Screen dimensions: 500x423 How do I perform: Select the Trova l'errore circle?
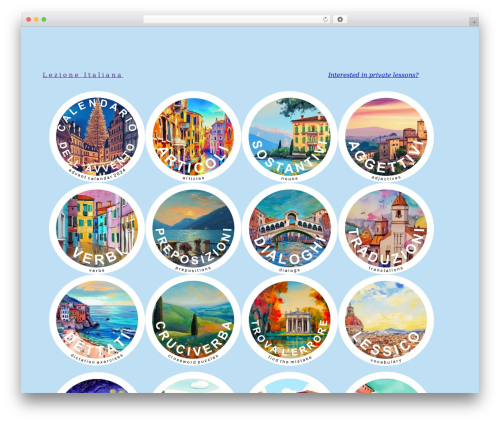click(x=290, y=320)
